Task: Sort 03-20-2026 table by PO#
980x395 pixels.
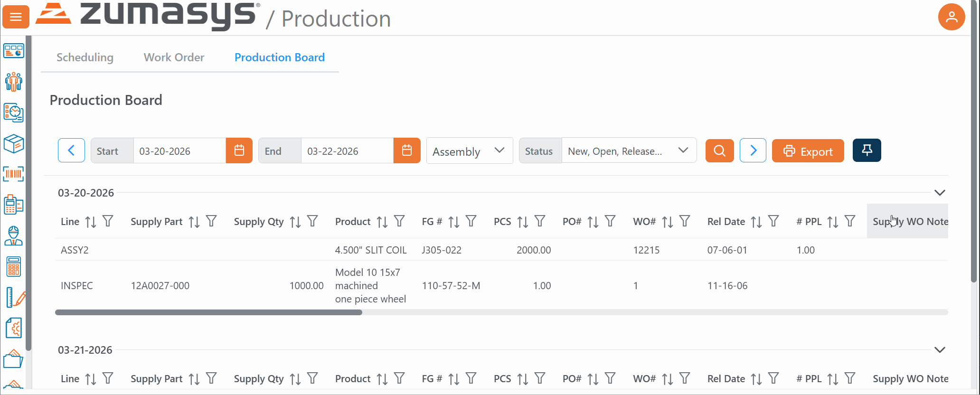Action: click(x=593, y=222)
